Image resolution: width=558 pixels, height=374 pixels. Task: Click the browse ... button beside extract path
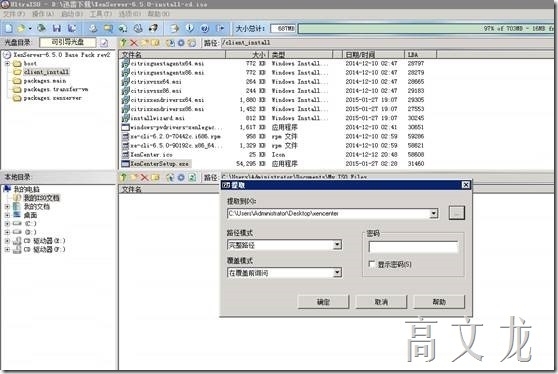pos(457,213)
